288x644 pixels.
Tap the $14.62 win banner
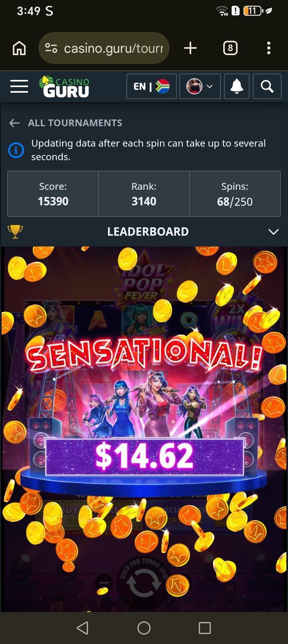pos(144,457)
